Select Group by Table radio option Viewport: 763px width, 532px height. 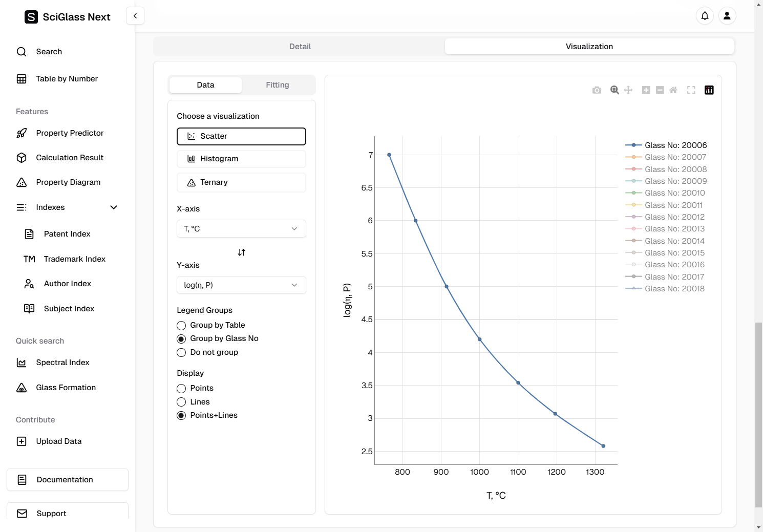coord(181,326)
